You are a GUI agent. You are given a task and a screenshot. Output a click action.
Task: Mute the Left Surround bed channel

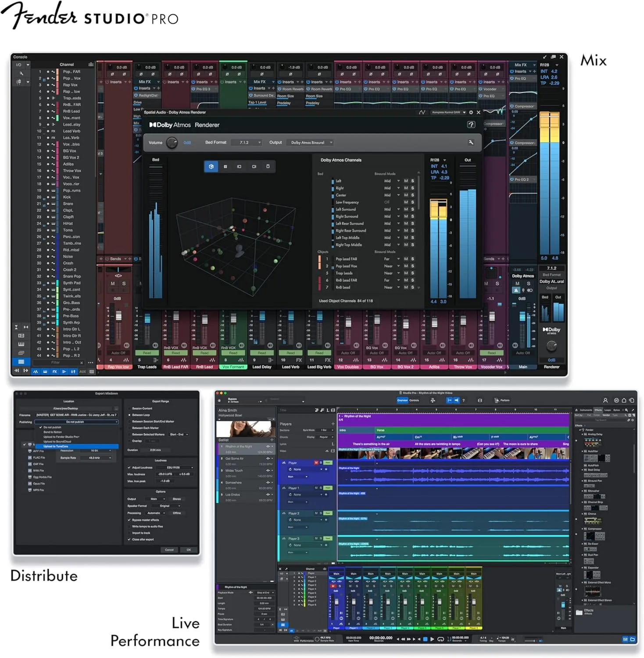click(406, 209)
